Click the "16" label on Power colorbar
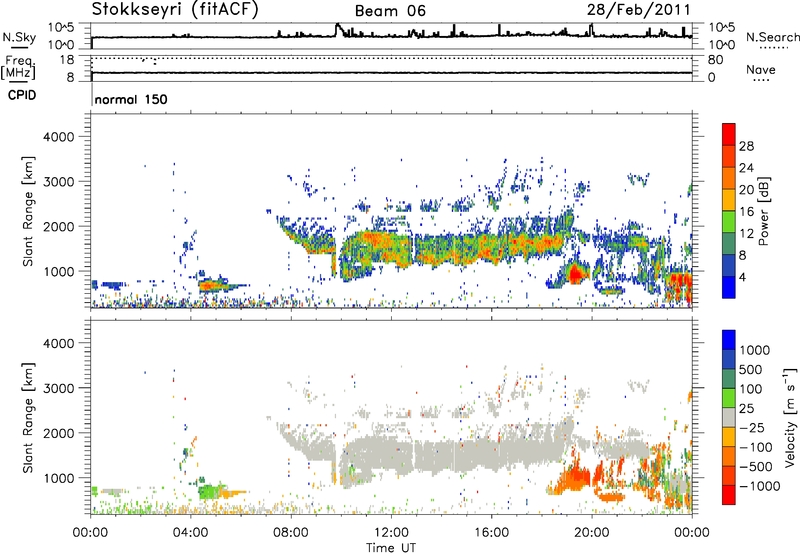The image size is (800, 554). 746,212
